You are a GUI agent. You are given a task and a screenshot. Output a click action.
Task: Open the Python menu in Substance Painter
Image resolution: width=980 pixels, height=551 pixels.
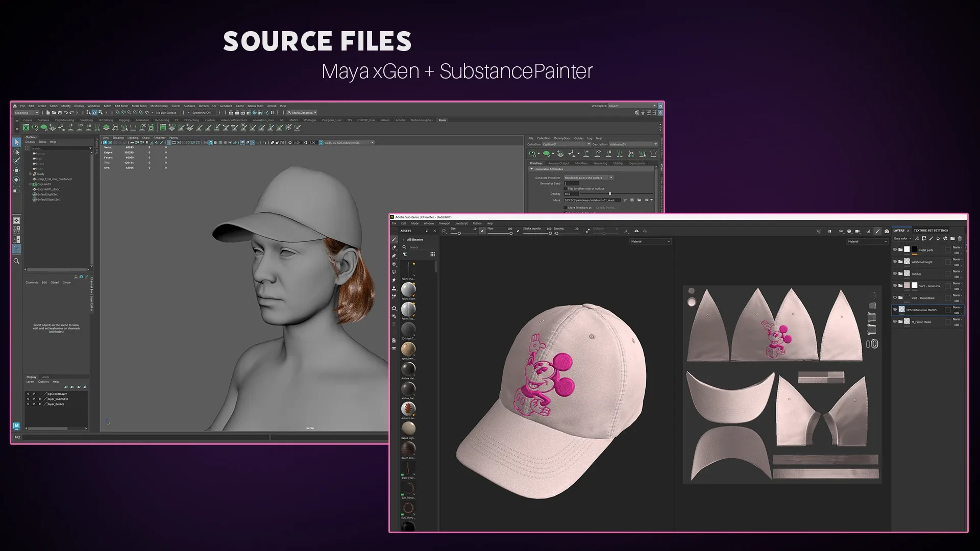pyautogui.click(x=477, y=223)
